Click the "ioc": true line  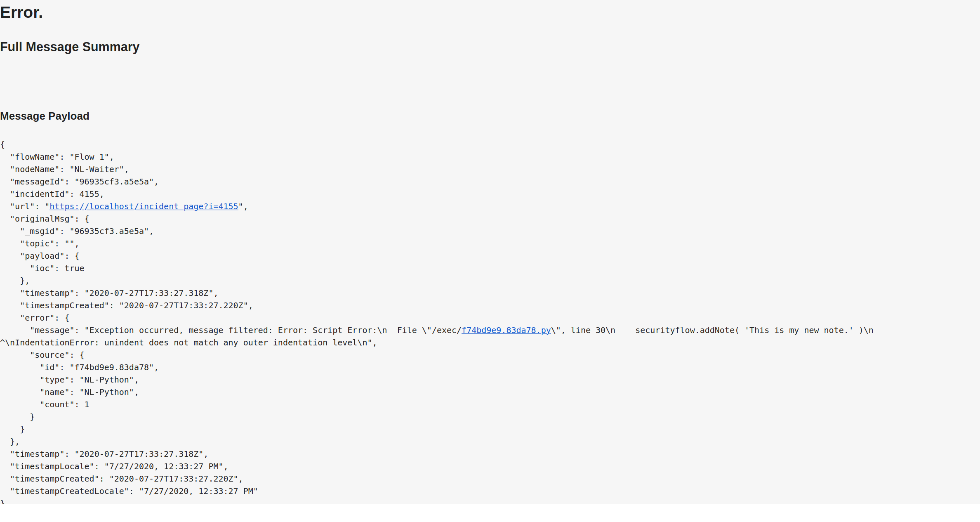click(x=57, y=268)
